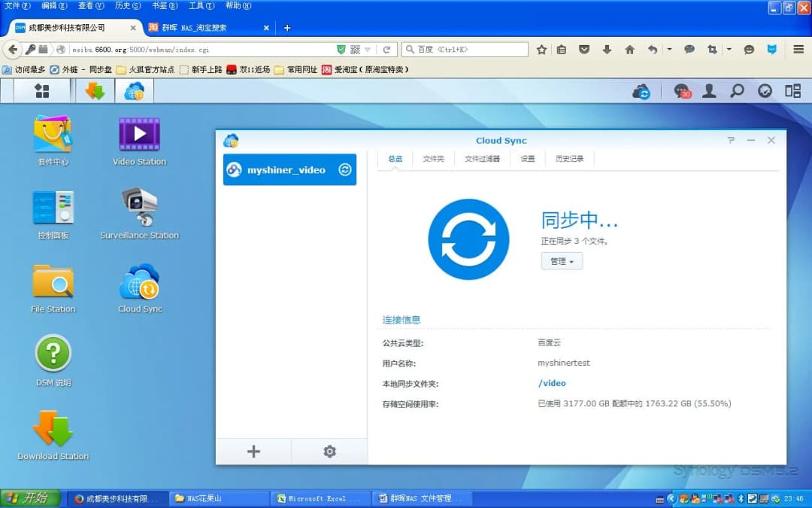The width and height of the screenshot is (812, 508).
Task: Go back with the browser back arrow
Action: coord(13,50)
